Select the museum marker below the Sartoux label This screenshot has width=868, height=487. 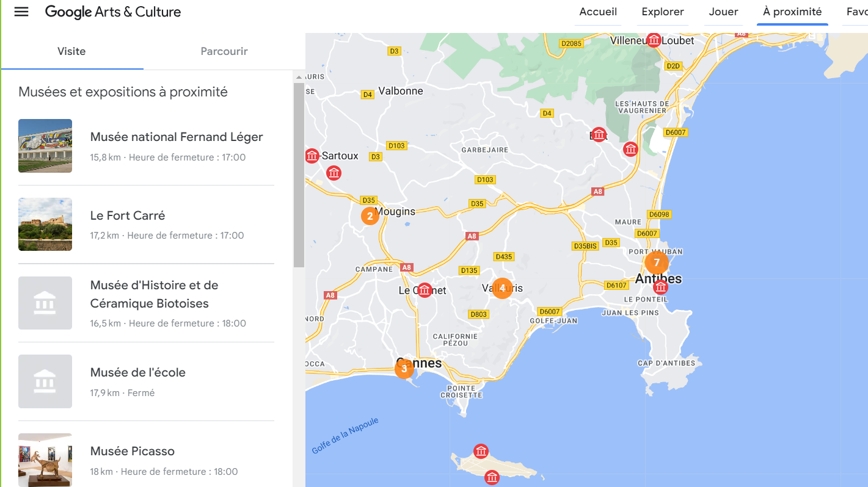click(x=334, y=173)
